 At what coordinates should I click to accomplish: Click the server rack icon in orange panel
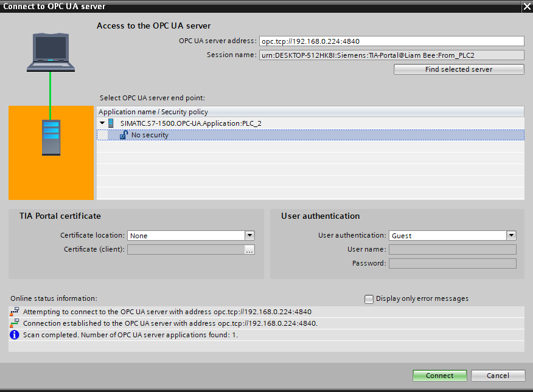click(x=51, y=137)
